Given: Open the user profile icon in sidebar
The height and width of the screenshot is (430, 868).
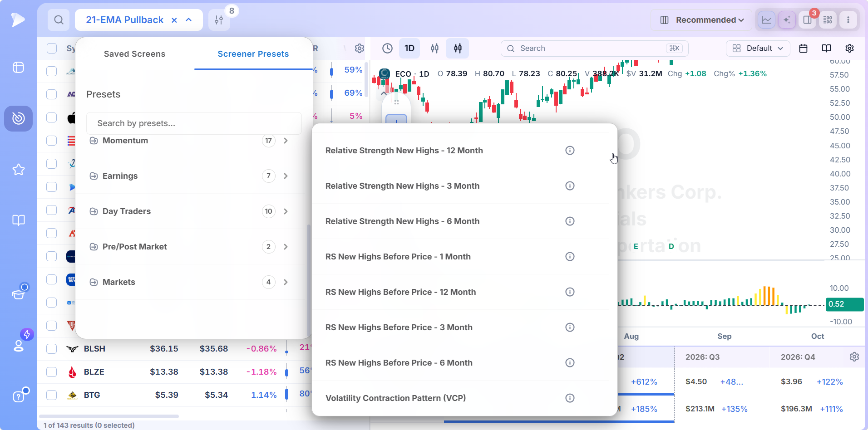Looking at the screenshot, I should coord(19,346).
